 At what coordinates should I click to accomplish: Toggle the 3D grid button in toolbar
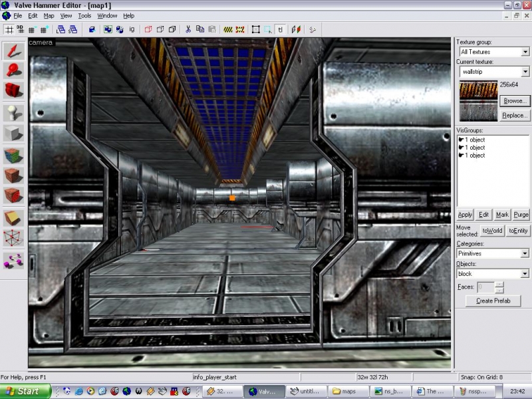coord(20,29)
